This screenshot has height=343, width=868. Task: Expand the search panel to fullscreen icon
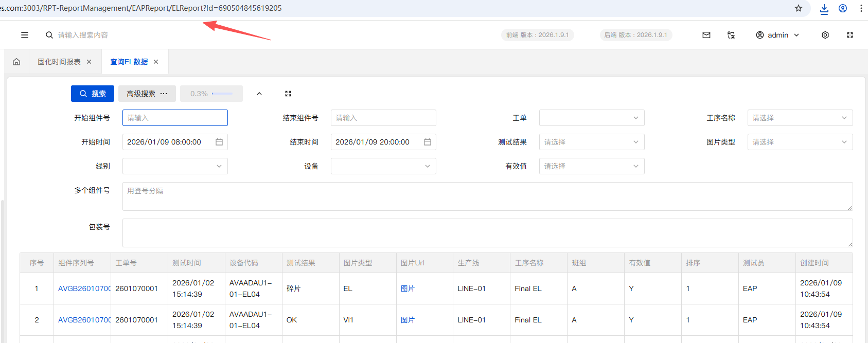(288, 94)
